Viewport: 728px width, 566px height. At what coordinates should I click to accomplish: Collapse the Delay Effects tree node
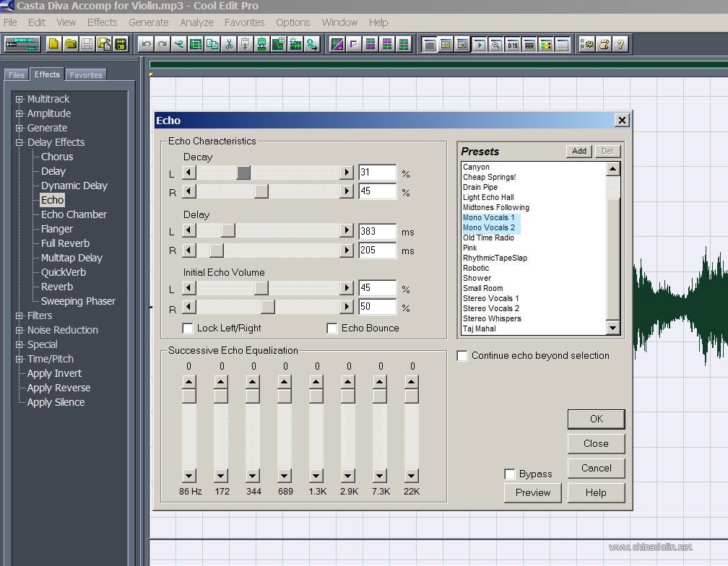19,142
